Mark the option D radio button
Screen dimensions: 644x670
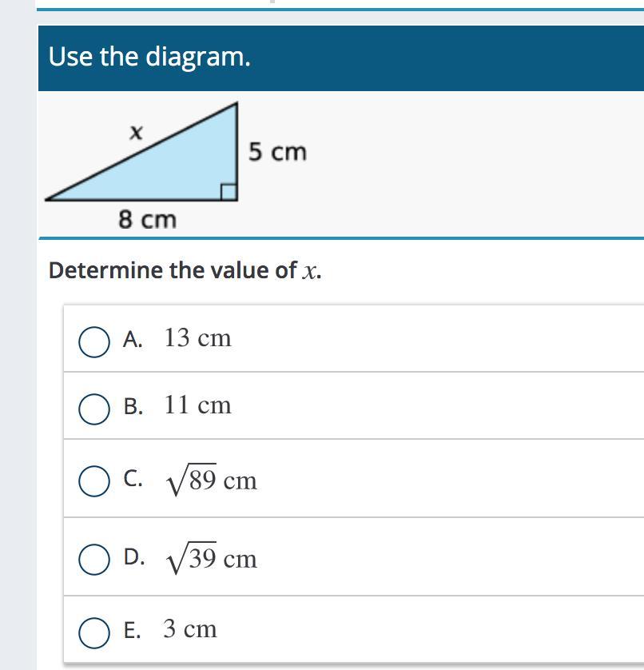[94, 559]
